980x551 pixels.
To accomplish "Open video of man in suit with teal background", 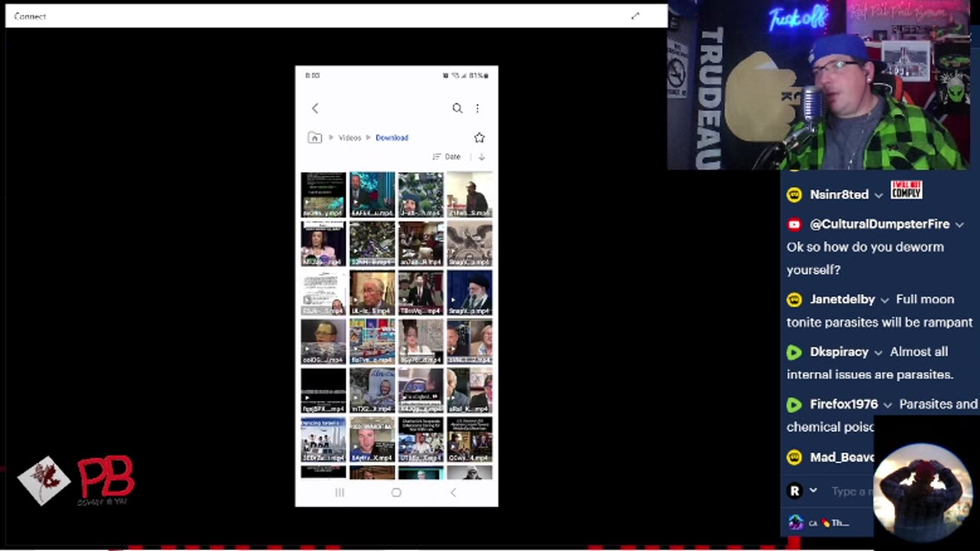I will tap(372, 194).
